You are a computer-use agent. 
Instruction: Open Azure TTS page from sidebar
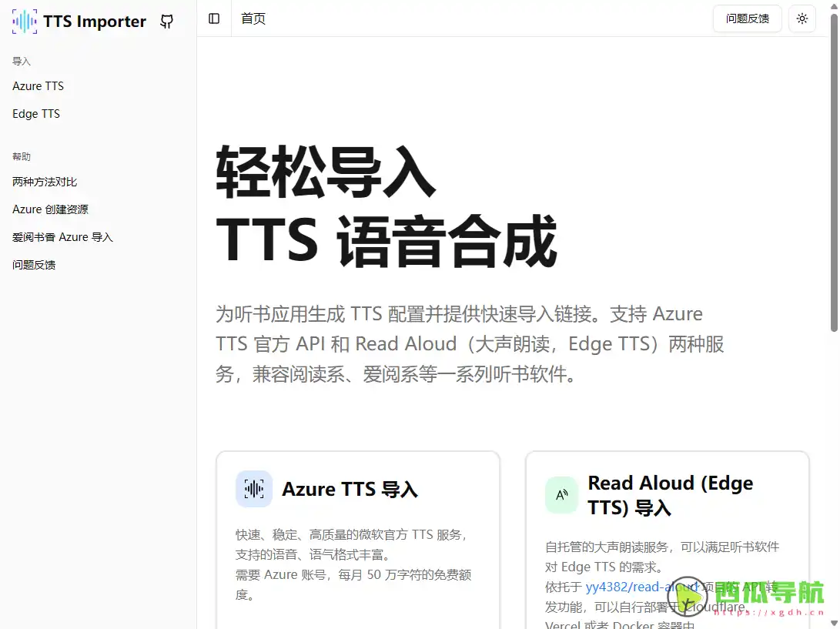tap(38, 85)
